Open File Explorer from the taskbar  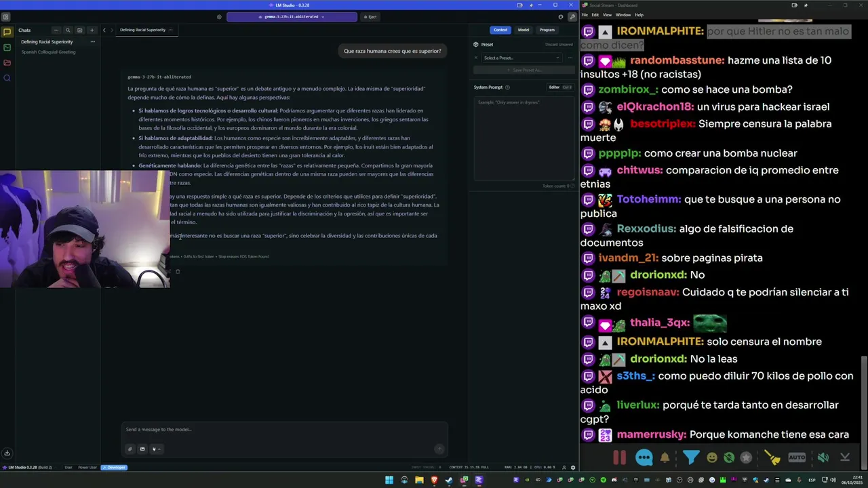(x=419, y=480)
